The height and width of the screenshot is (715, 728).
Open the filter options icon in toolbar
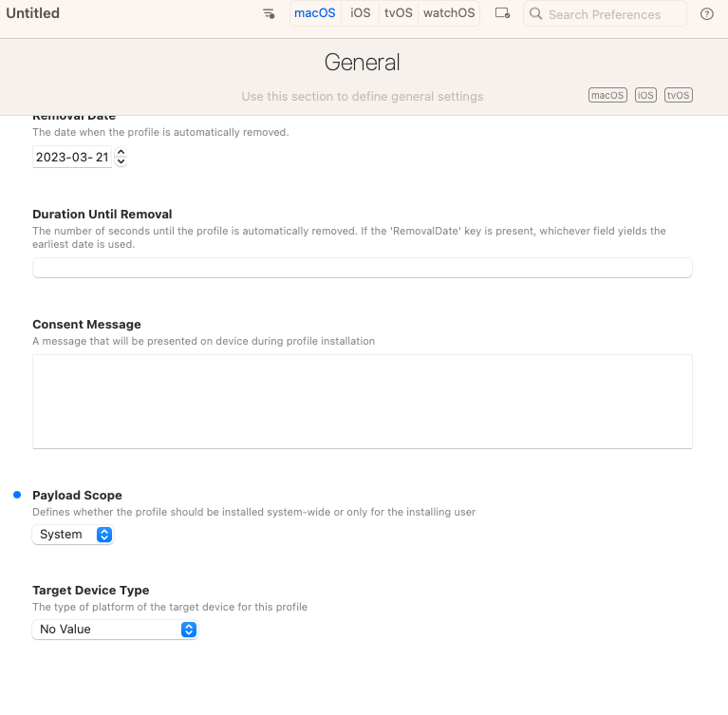point(269,14)
